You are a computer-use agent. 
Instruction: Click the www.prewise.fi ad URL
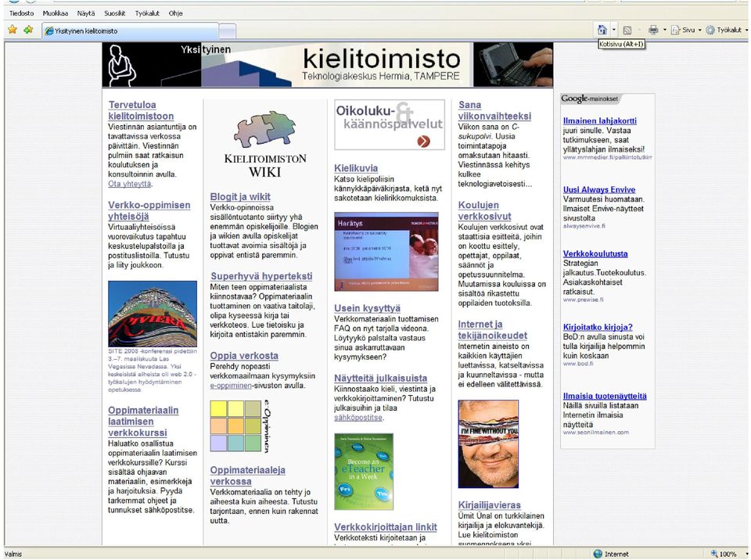coord(583,300)
